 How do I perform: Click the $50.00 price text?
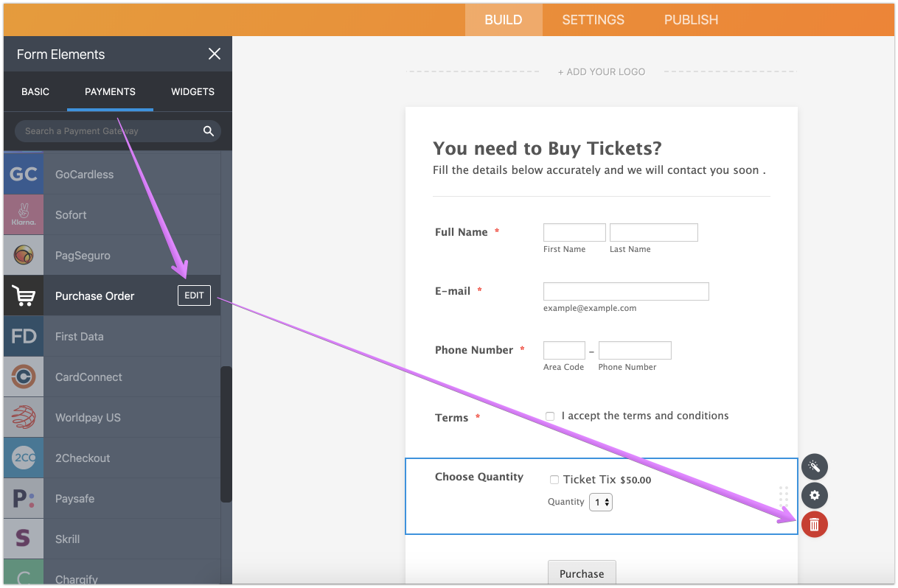(636, 480)
